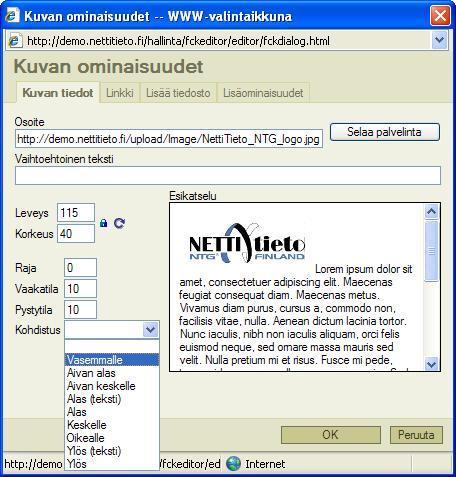Click the Peruuta button
This screenshot has height=477, width=456.
416,435
